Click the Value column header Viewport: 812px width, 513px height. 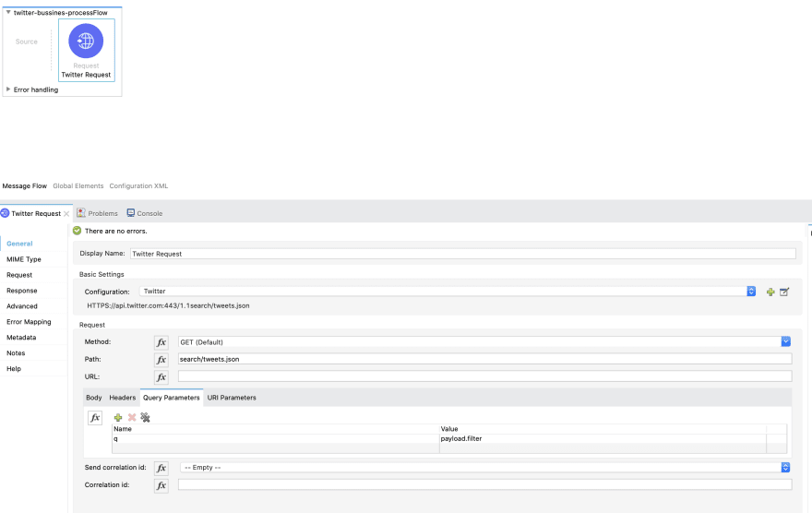603,429
